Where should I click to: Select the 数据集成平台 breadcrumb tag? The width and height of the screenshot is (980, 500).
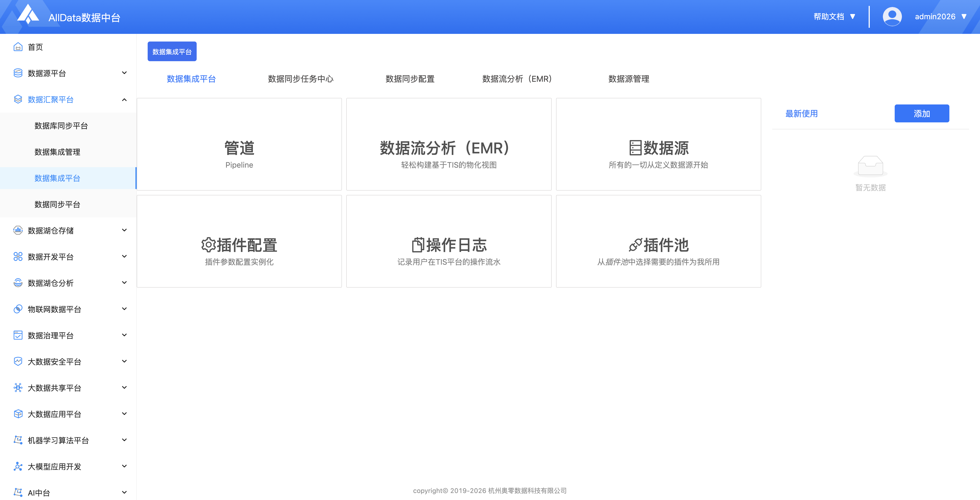(x=172, y=51)
